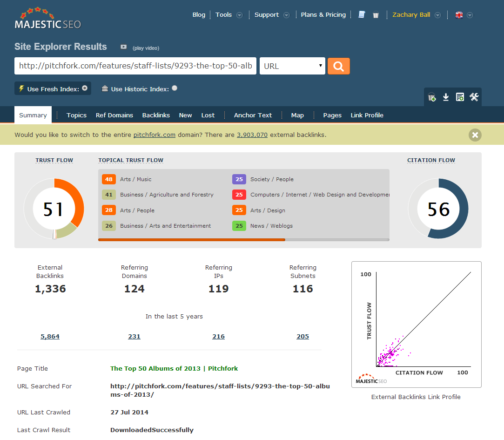Click the 5,864 historic backlinks link
The image size is (504, 440).
click(x=50, y=337)
